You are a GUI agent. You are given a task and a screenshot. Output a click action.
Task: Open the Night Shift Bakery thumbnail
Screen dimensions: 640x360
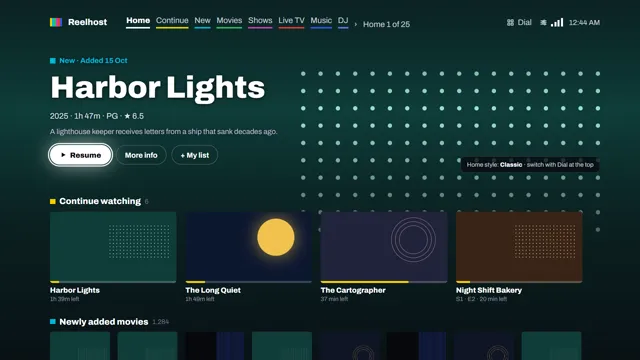(519, 246)
